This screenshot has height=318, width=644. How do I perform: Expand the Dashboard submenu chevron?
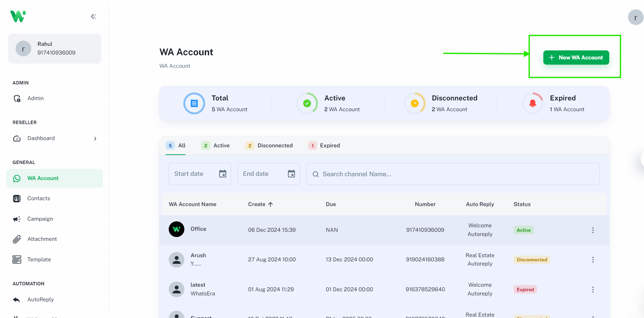(95, 139)
